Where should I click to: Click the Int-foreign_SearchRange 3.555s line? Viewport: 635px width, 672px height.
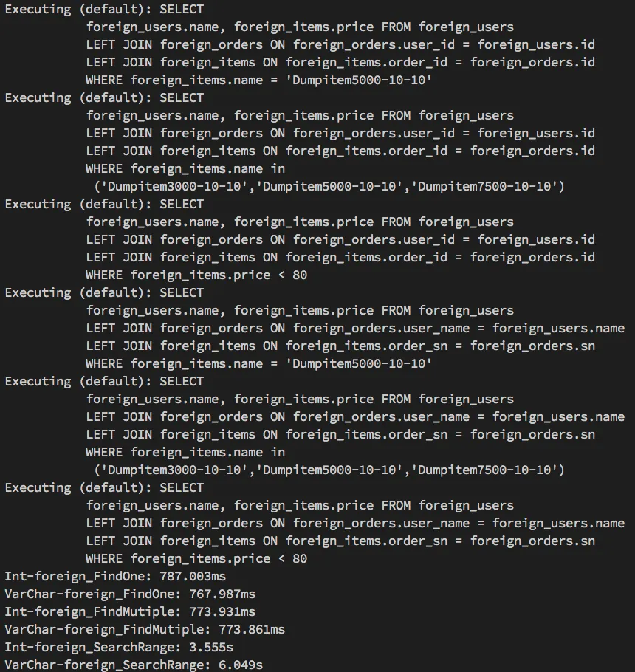tap(119, 647)
